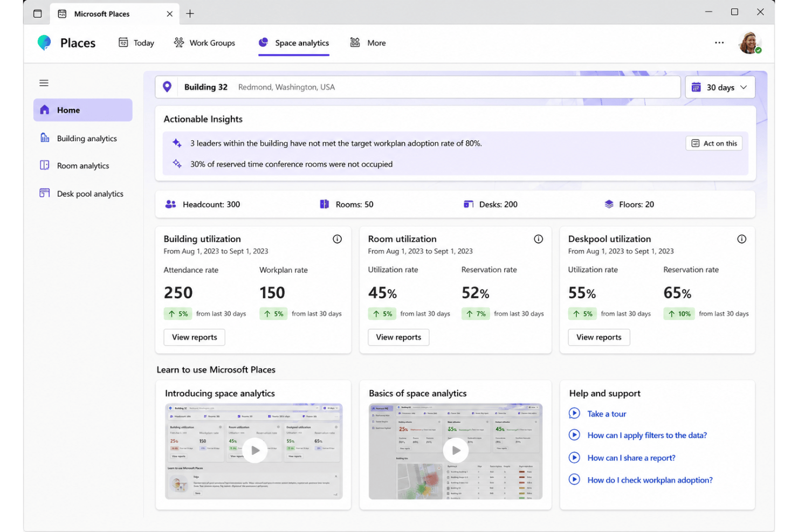Click the Building 32 location search field
The height and width of the screenshot is (532, 798).
pos(418,87)
